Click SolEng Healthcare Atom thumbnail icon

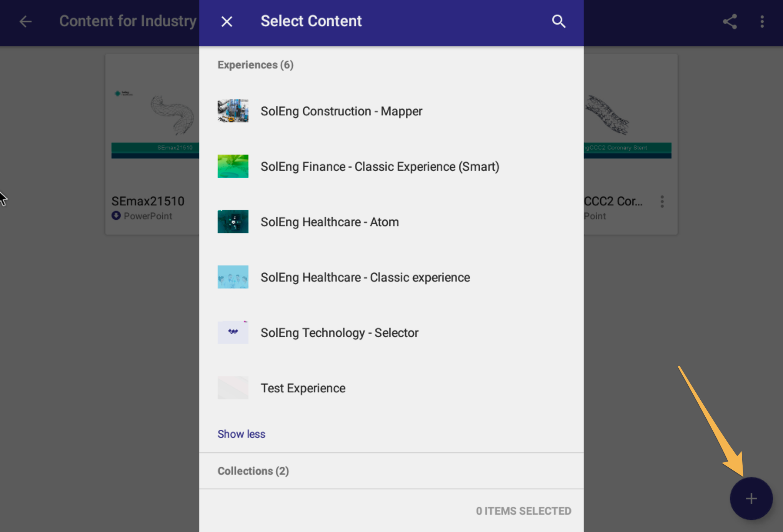point(233,222)
